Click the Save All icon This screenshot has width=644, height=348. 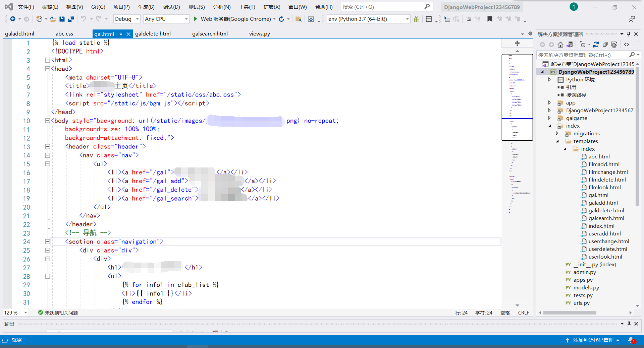coord(71,19)
